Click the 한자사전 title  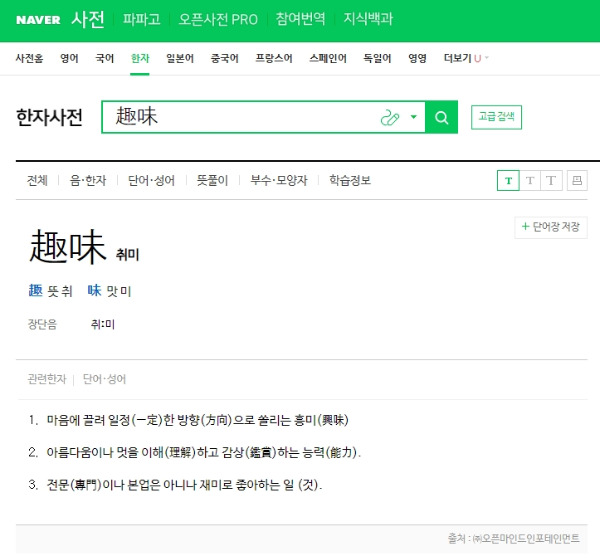tap(49, 117)
